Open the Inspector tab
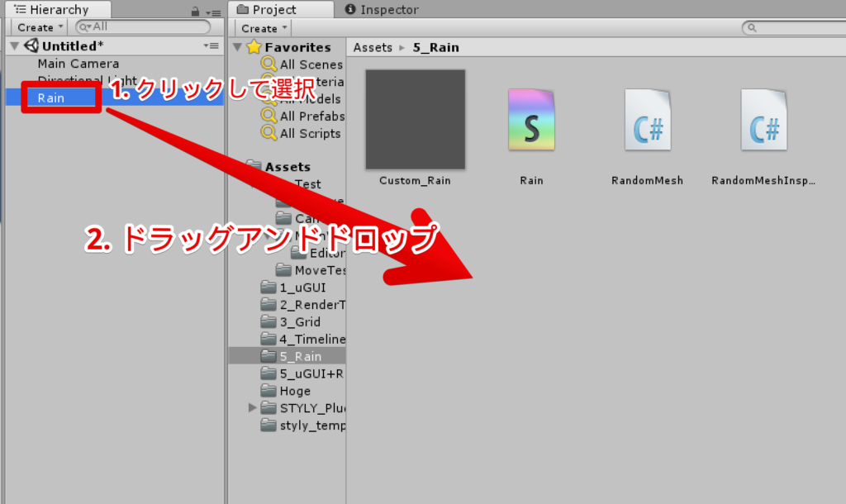 pos(382,10)
